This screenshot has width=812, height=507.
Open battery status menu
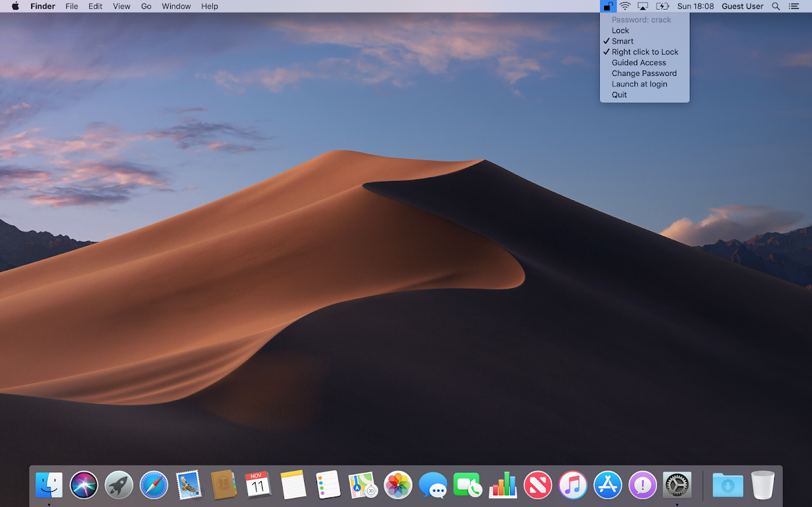(x=662, y=6)
